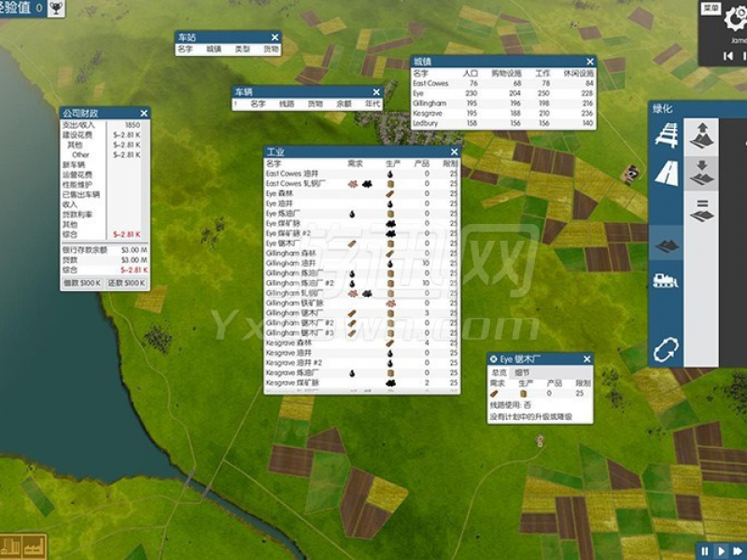This screenshot has height=560, width=747.
Task: Choose the flatten terrain tool
Action: coord(701,210)
